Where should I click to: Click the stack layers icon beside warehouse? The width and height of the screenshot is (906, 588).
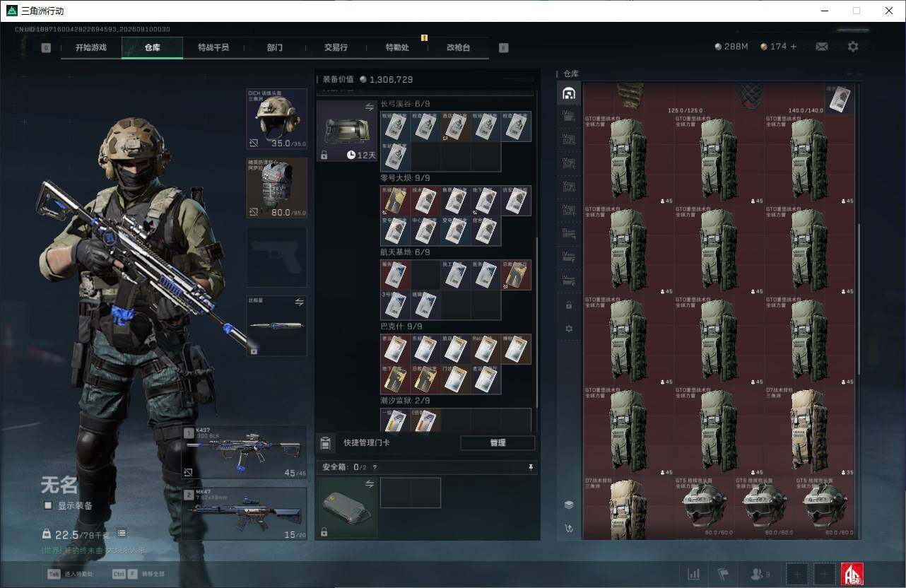[x=568, y=505]
